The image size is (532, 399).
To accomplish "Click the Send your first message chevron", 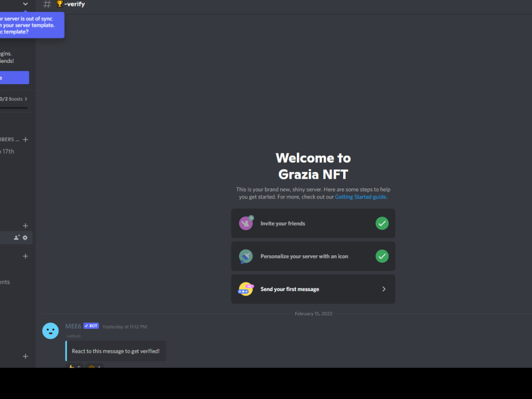I will pyautogui.click(x=384, y=289).
